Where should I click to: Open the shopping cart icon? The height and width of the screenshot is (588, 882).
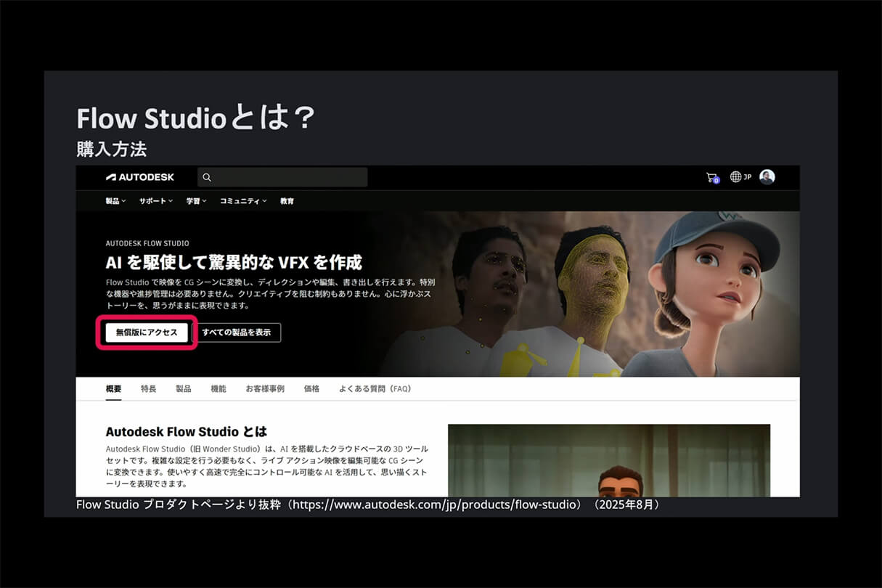click(711, 176)
